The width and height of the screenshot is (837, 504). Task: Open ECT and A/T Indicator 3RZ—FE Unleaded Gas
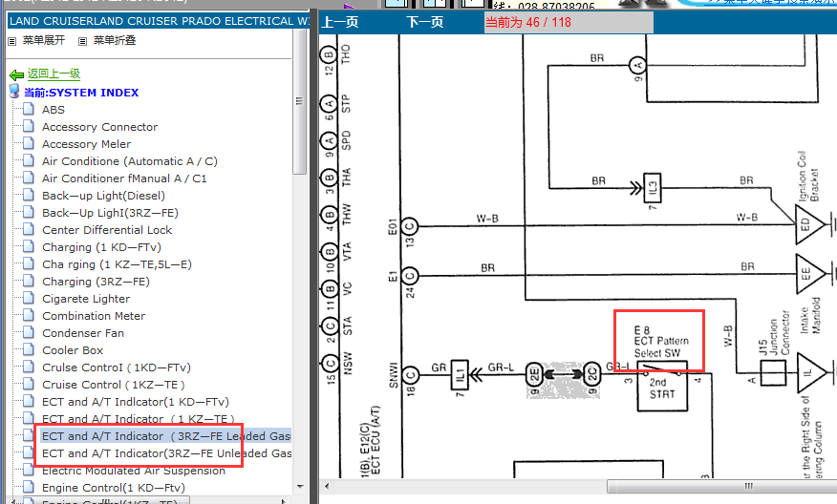point(166,453)
